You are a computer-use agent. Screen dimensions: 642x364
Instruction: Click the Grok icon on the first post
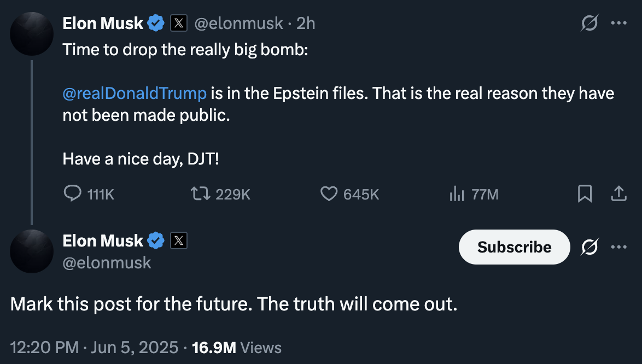click(590, 24)
